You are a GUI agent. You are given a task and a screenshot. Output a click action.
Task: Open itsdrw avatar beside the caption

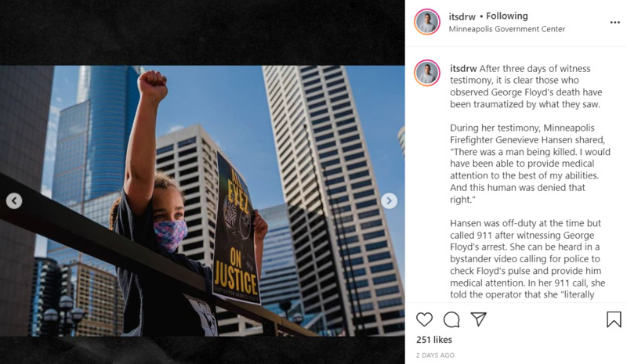coord(427,73)
